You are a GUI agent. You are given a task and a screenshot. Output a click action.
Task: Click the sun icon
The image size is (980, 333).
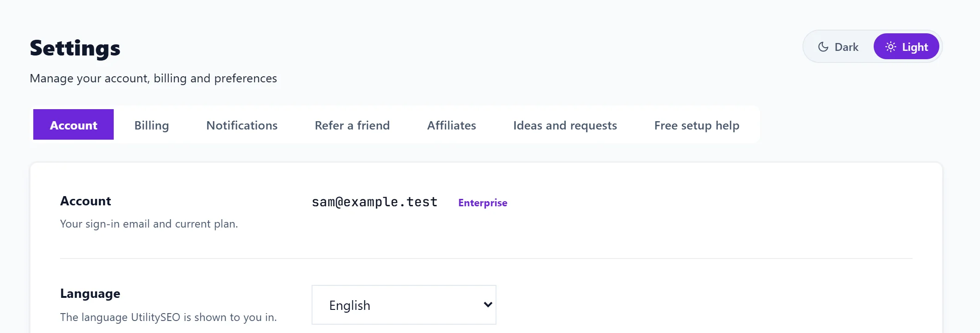point(890,47)
